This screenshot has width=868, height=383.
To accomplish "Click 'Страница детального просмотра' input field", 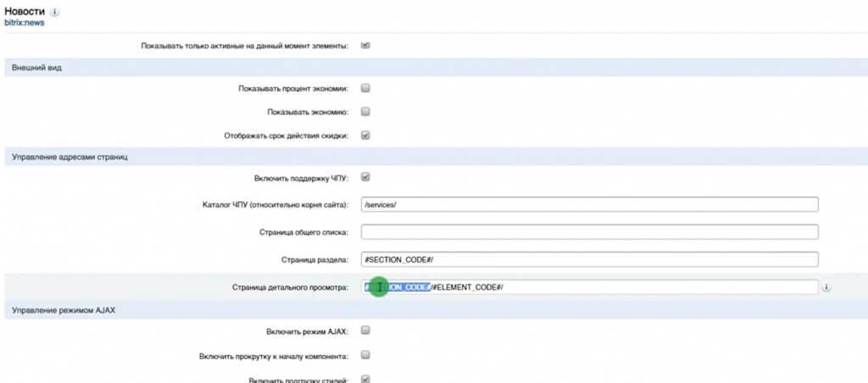I will coord(590,287).
